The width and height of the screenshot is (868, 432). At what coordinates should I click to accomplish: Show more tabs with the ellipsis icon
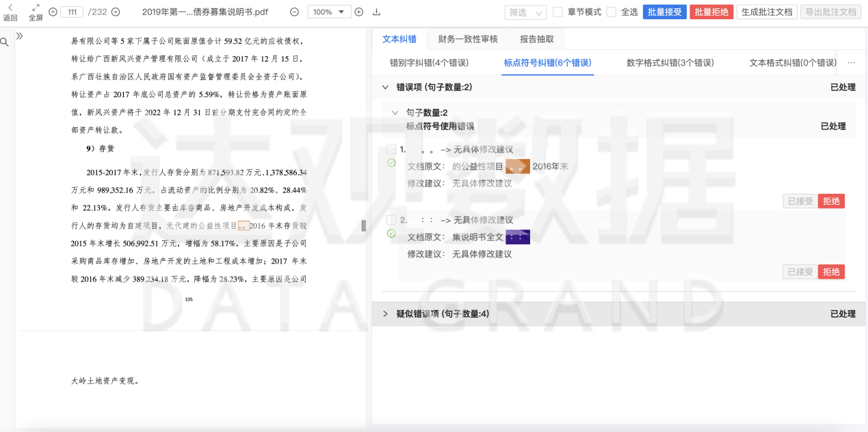852,63
